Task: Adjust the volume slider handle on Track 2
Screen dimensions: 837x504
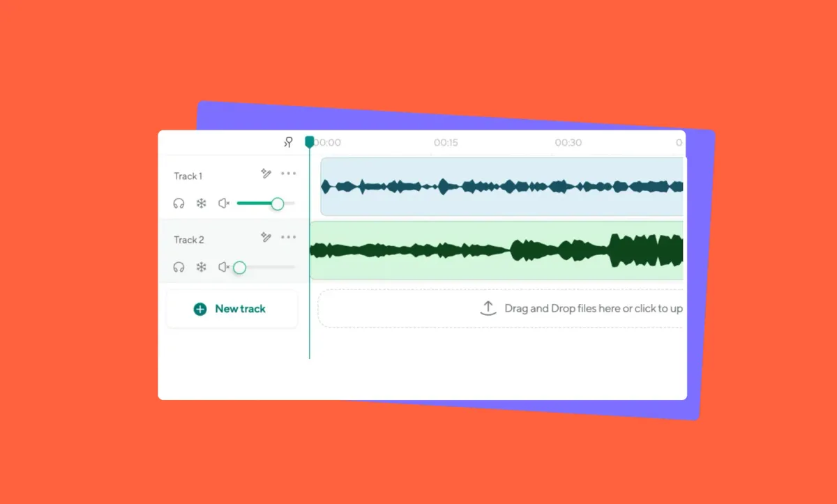Action: [240, 267]
